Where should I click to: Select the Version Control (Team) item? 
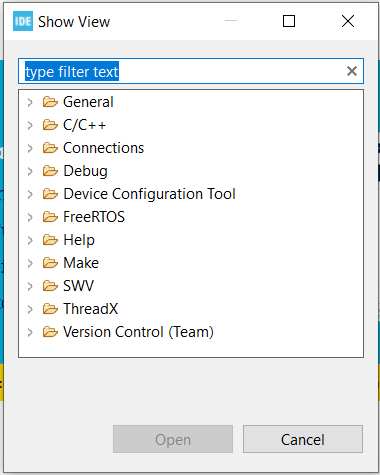click(x=138, y=332)
